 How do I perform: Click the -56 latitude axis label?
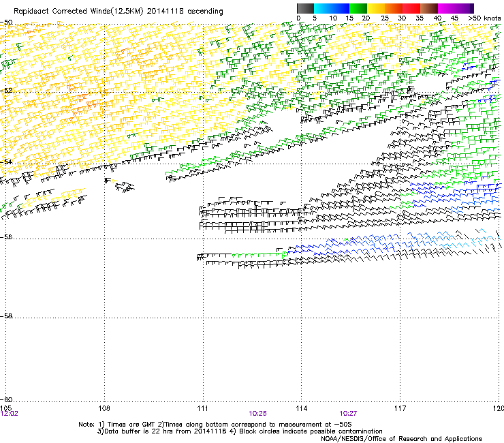click(x=6, y=236)
